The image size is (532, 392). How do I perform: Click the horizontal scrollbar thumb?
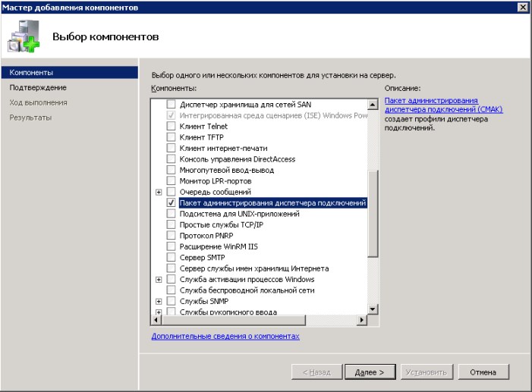click(234, 320)
